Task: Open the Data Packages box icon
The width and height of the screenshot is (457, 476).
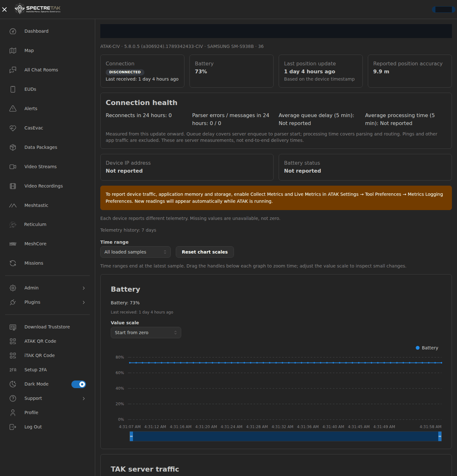Action: [13, 147]
